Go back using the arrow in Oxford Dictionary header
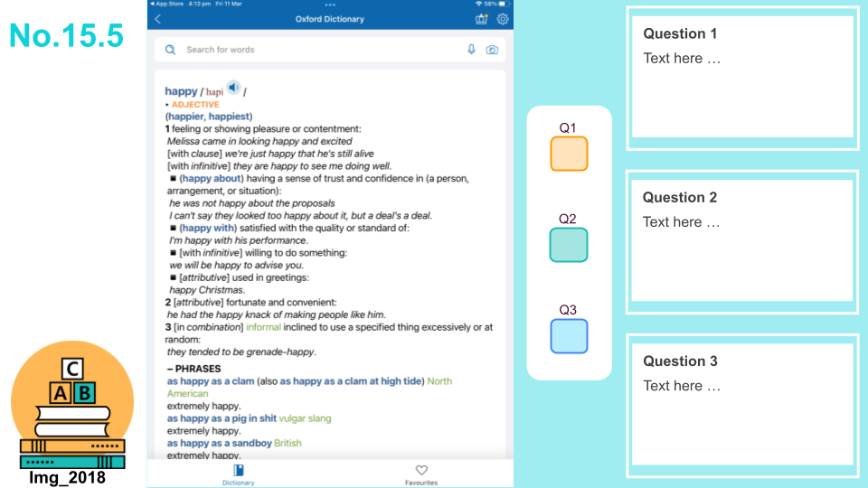 pos(157,19)
